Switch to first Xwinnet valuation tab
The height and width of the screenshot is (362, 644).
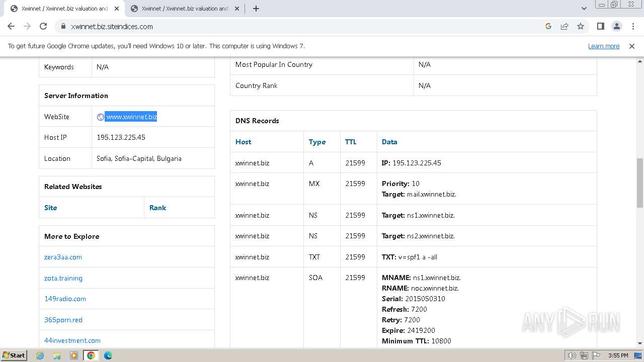pyautogui.click(x=64, y=9)
